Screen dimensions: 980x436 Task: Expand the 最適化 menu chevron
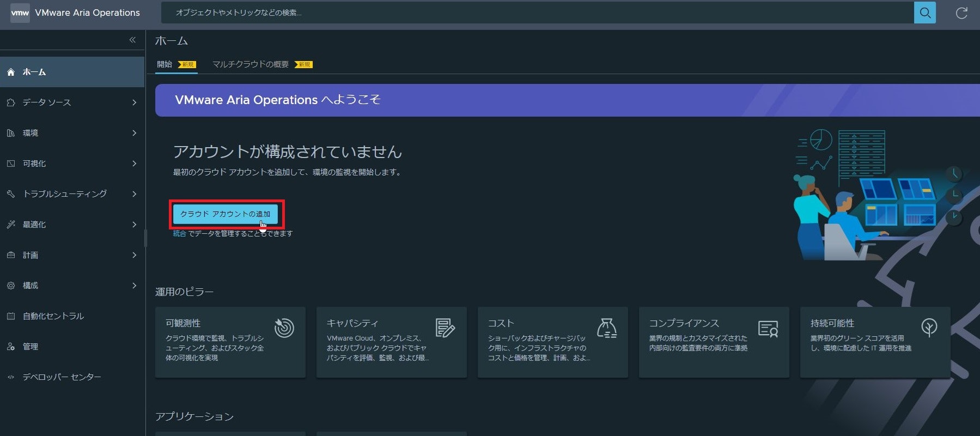[x=134, y=225]
